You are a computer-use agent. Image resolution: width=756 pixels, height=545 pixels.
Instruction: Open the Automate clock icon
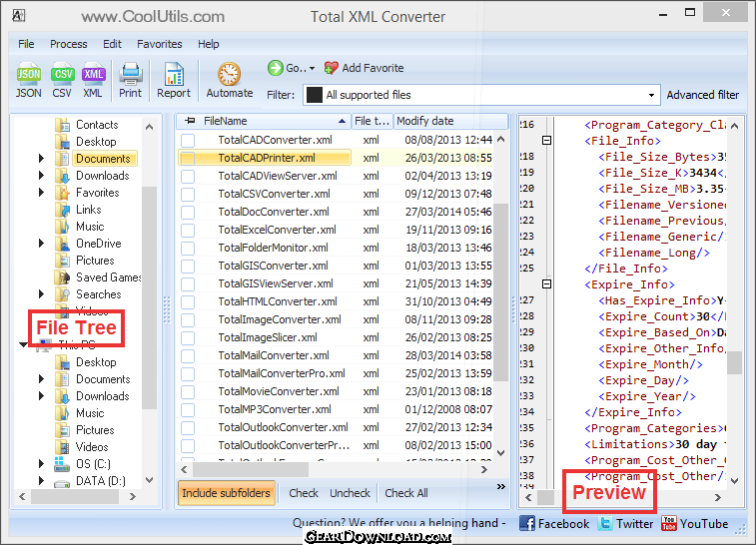(x=229, y=74)
